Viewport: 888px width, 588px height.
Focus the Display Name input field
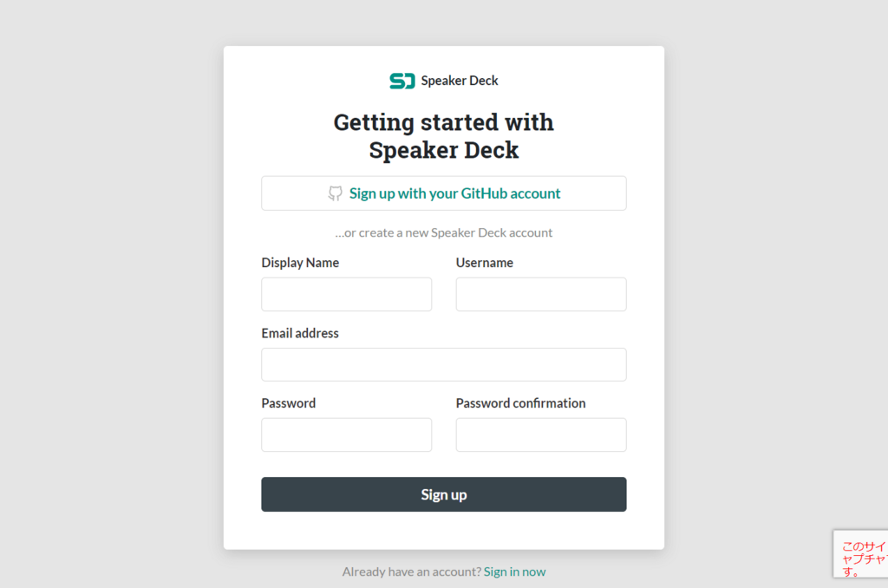point(347,294)
